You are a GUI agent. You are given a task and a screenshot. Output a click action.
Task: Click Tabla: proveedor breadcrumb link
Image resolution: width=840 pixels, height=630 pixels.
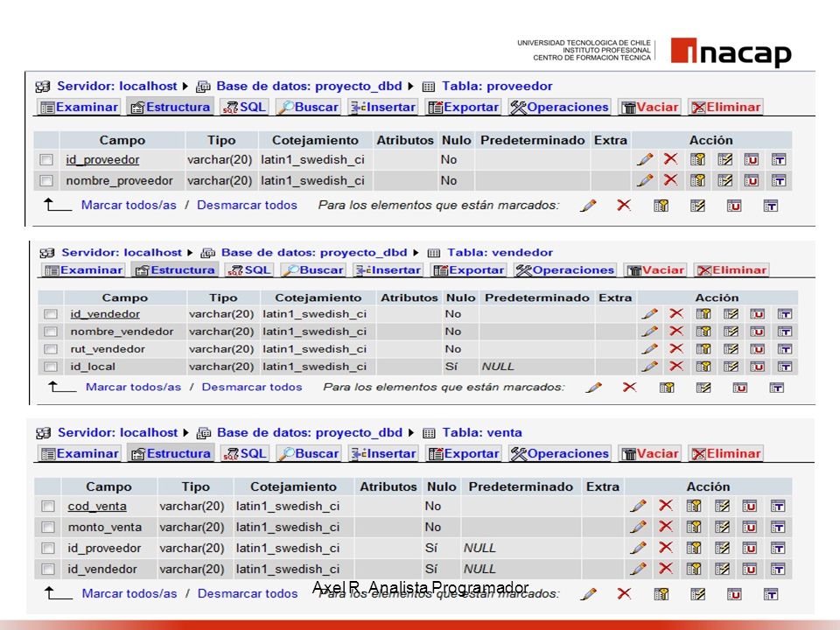(497, 87)
